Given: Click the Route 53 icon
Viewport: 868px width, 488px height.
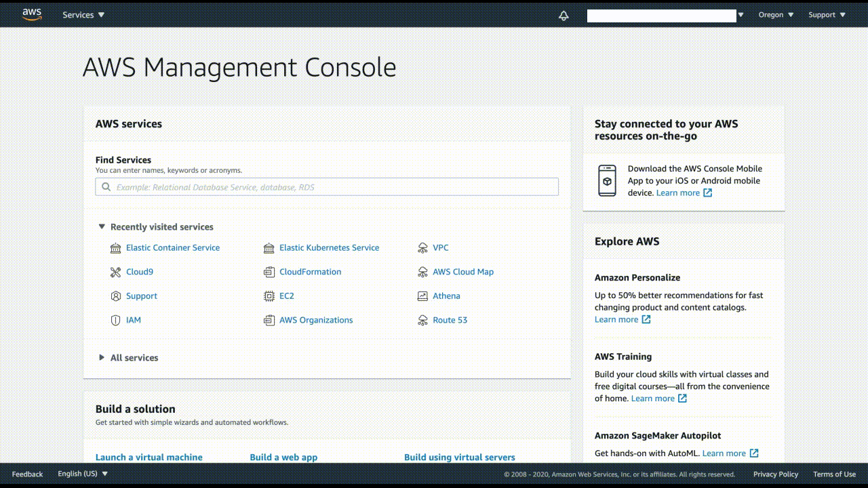Looking at the screenshot, I should (x=422, y=320).
